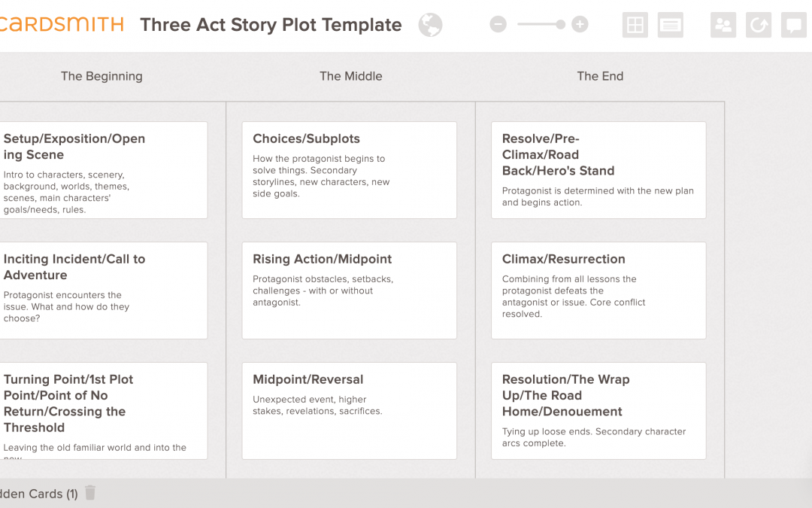
Task: Switch to list view icon
Action: coord(671,25)
